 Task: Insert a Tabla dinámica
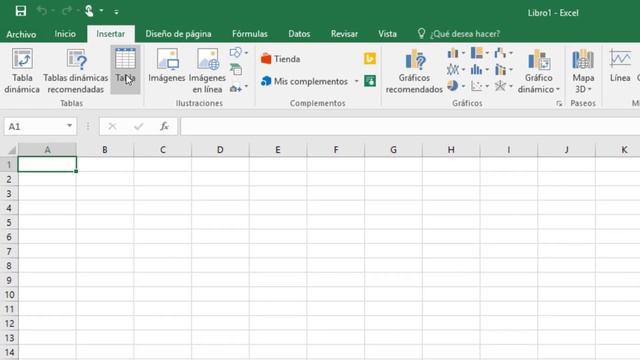tap(22, 71)
